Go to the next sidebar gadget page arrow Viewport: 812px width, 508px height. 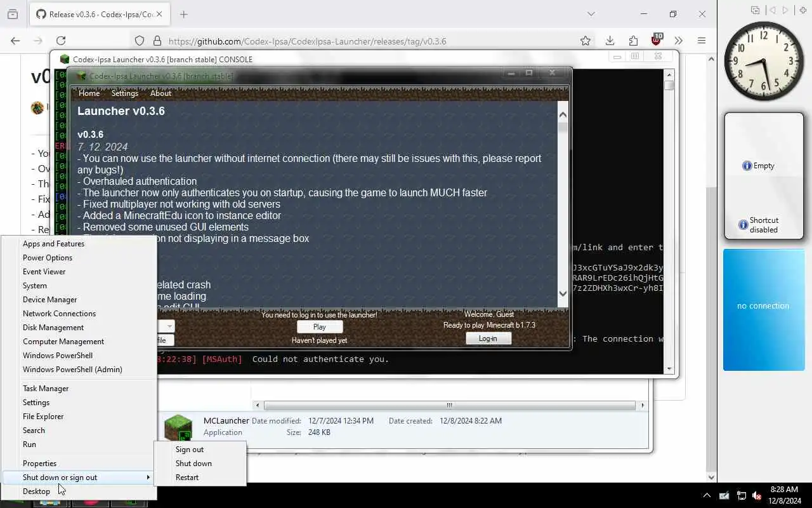tap(786, 10)
